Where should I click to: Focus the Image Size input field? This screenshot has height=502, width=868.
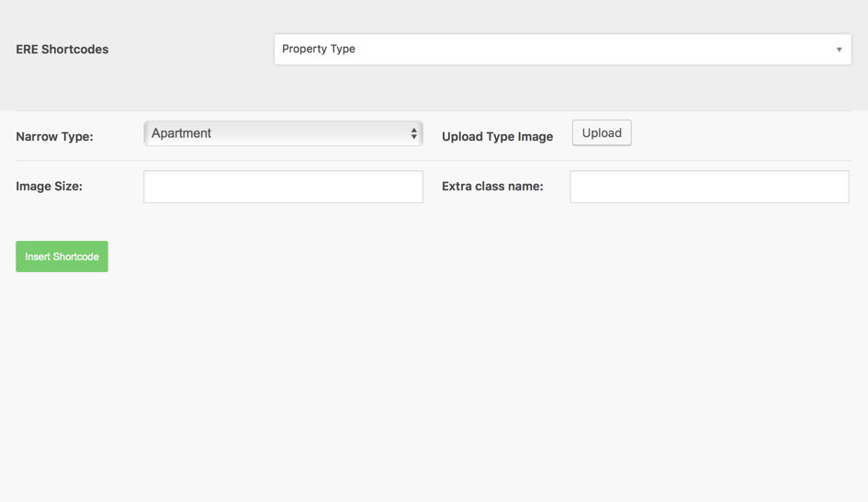283,187
